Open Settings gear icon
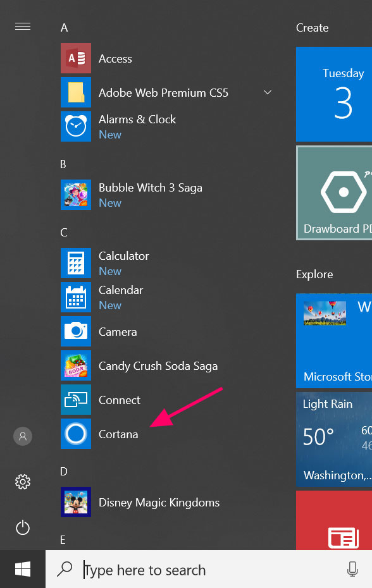This screenshot has width=372, height=588. pos(23,482)
